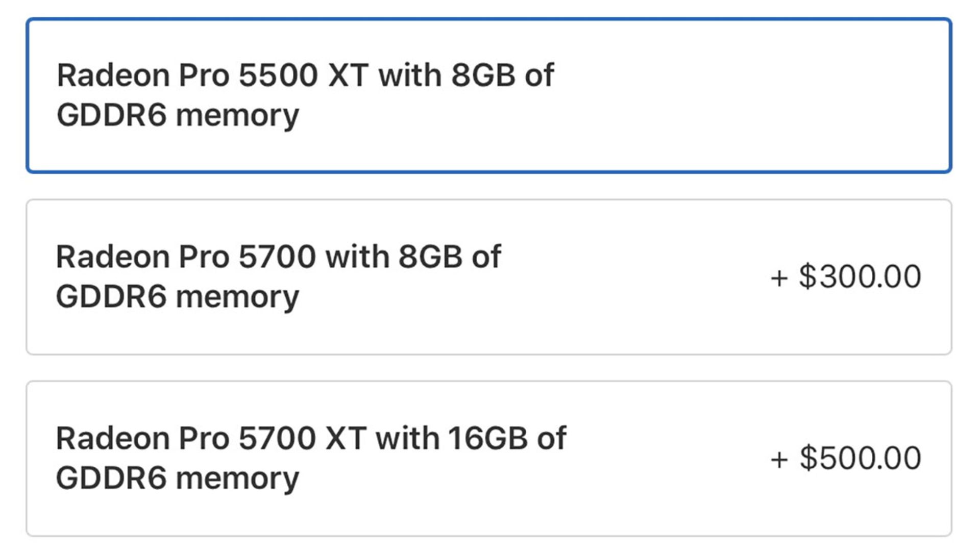Viewport: 980px width, 556px height.
Task: Click 'GDDR6 memory' in the $500.00 card
Action: tap(178, 478)
